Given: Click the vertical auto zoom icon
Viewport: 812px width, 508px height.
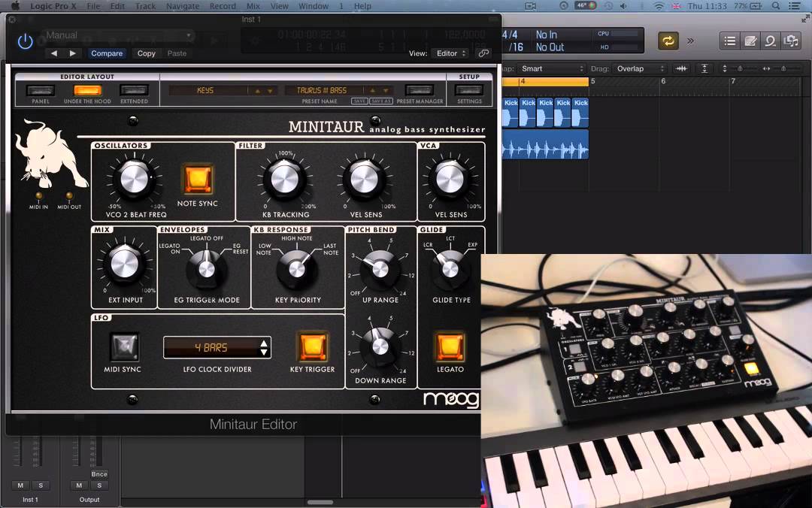Looking at the screenshot, I should [704, 68].
